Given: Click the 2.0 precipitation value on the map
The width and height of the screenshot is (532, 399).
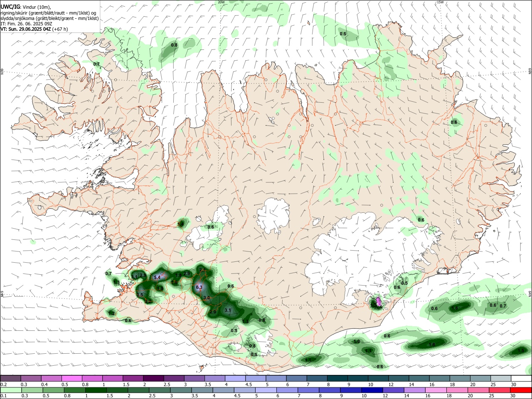Looking at the screenshot, I should pyautogui.click(x=213, y=312).
